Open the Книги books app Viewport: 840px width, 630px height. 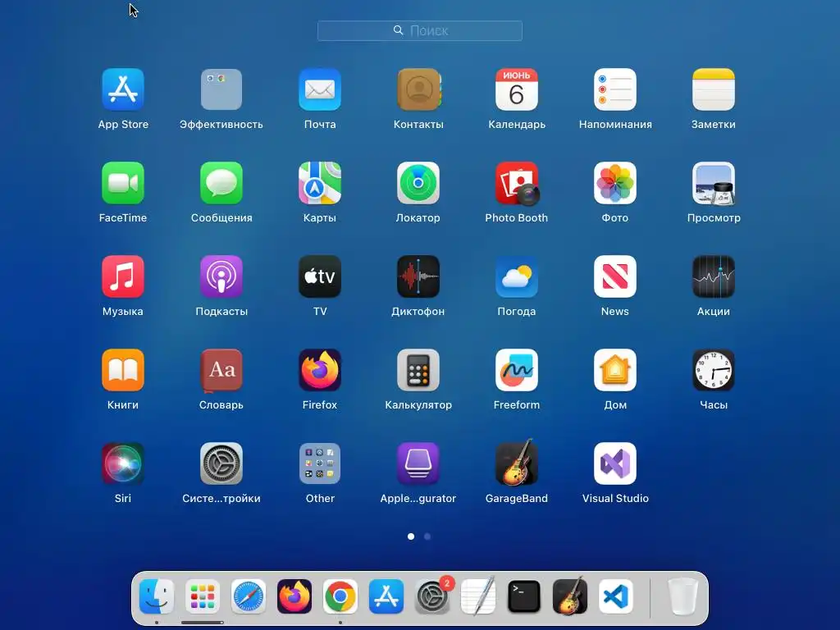tap(123, 370)
